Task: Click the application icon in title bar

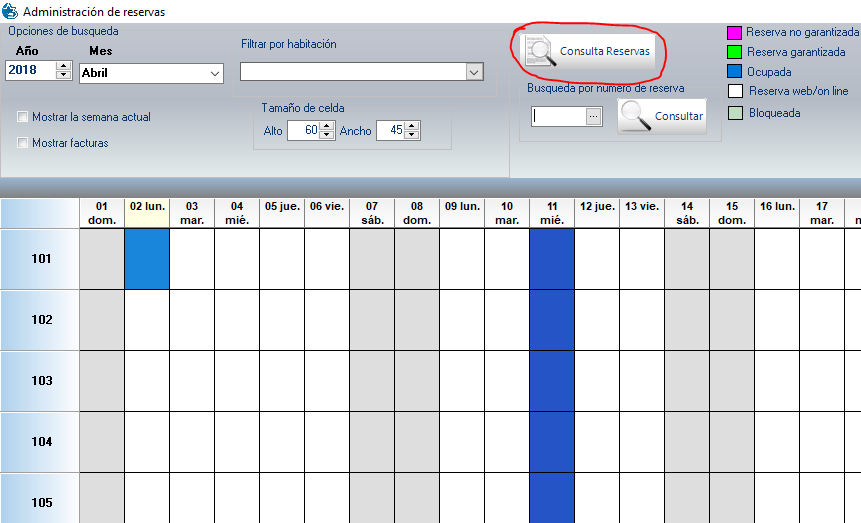Action: (10, 12)
